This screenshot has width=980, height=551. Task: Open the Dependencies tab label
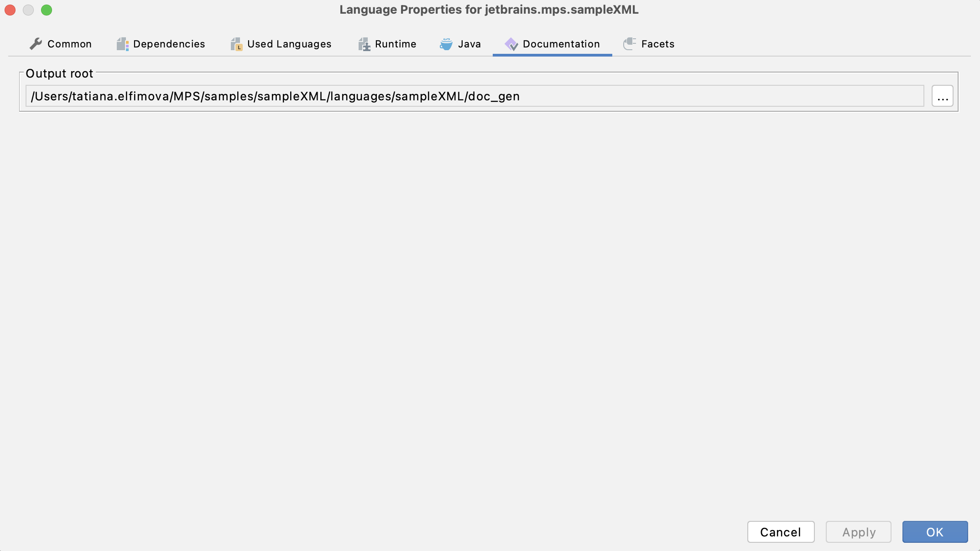tap(169, 44)
